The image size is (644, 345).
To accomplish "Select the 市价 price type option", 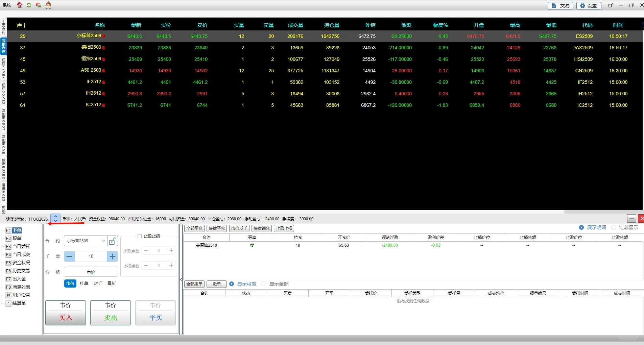I will click(70, 284).
